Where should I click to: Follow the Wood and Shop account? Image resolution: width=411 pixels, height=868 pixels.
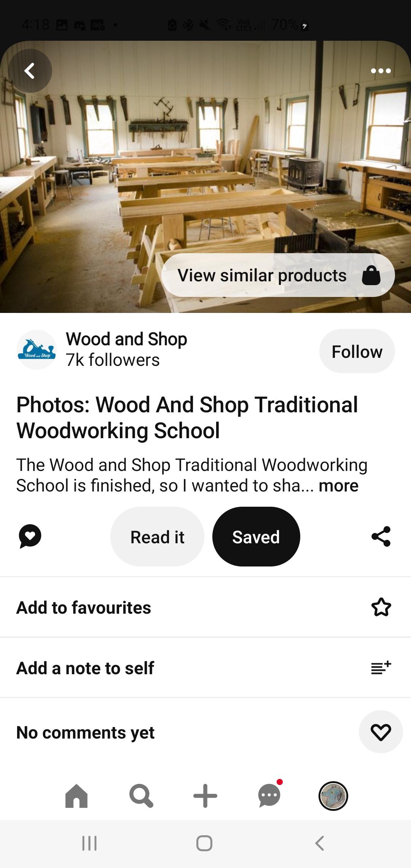[x=357, y=351]
